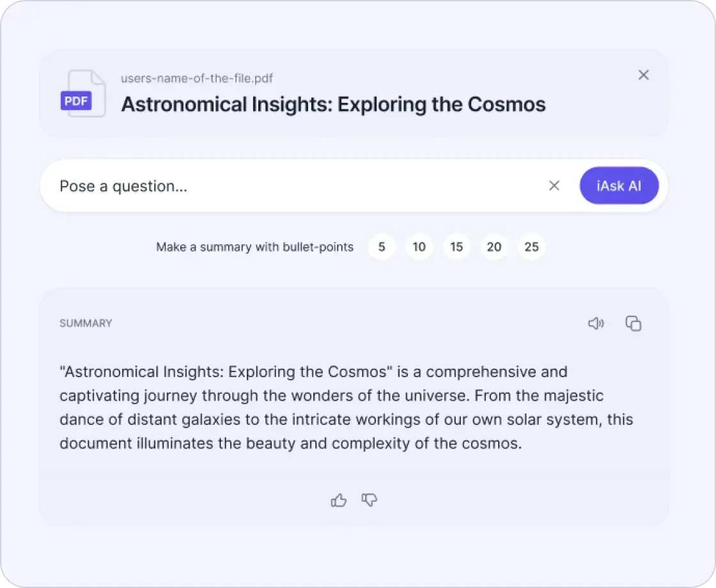Select the 15 bullet-points option
The height and width of the screenshot is (588, 716).
tap(456, 247)
